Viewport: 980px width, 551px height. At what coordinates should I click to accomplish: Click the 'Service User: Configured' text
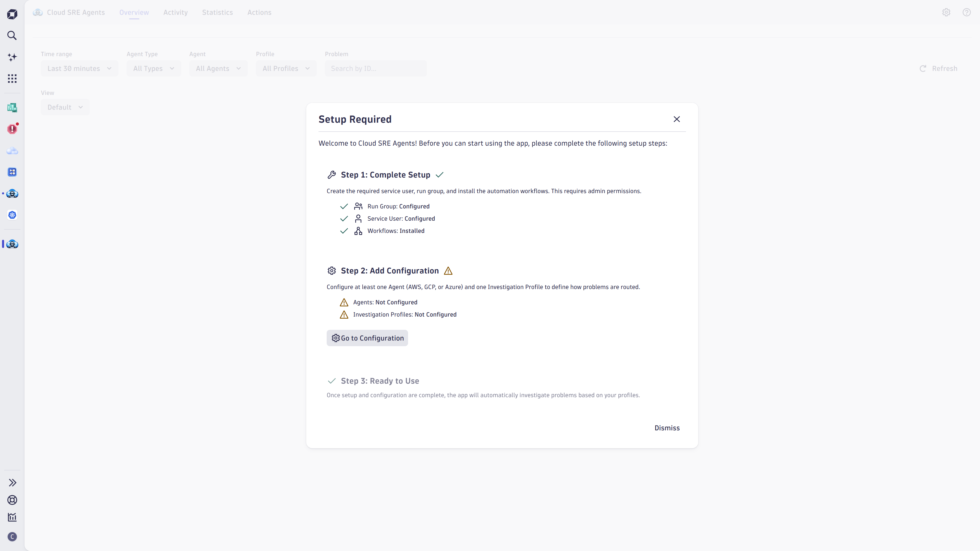pyautogui.click(x=401, y=218)
